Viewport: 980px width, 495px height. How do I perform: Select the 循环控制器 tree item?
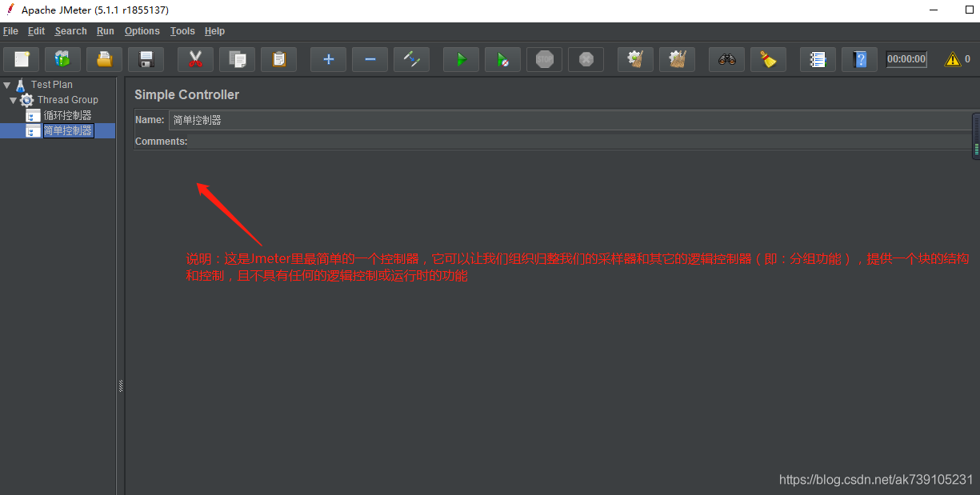click(x=68, y=115)
